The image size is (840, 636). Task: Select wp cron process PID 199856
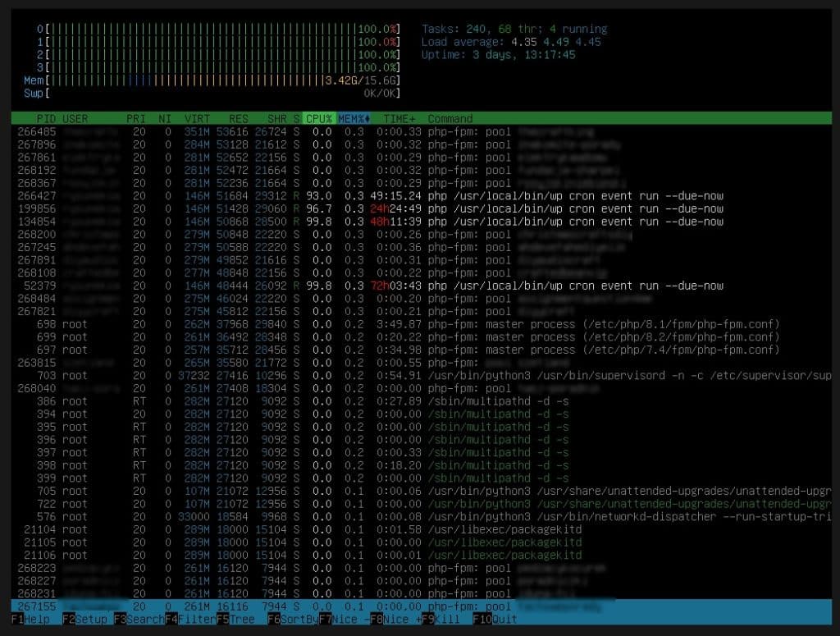[421, 208]
